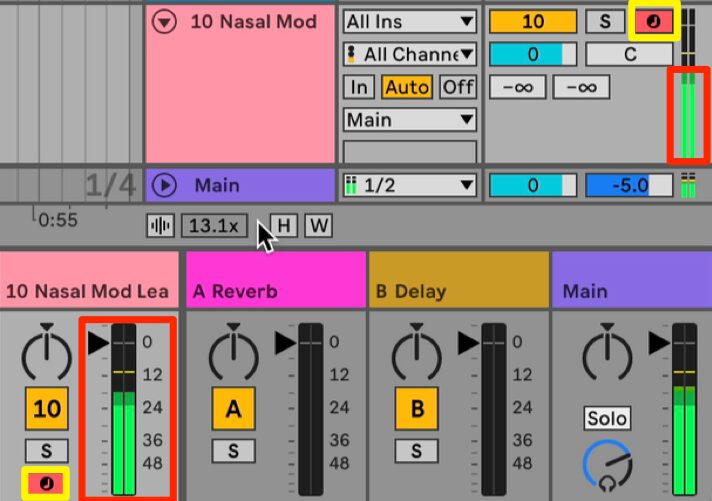Click the W width button

[319, 225]
